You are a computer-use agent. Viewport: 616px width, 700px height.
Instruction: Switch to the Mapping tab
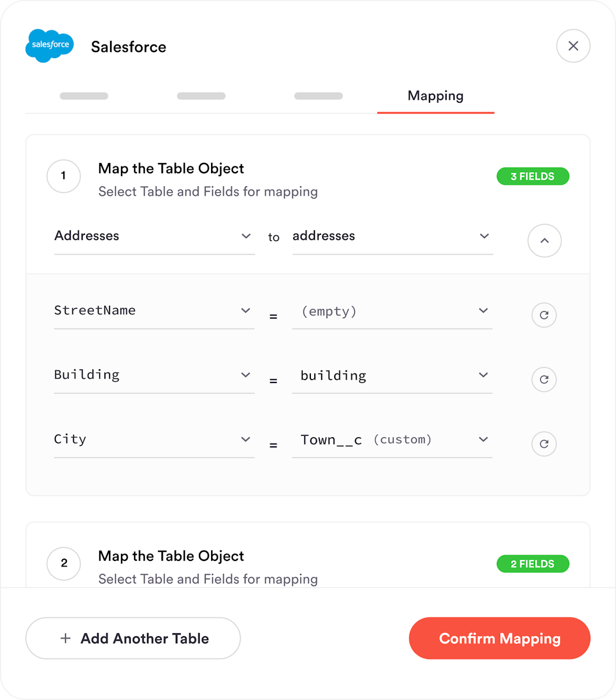pos(435,96)
